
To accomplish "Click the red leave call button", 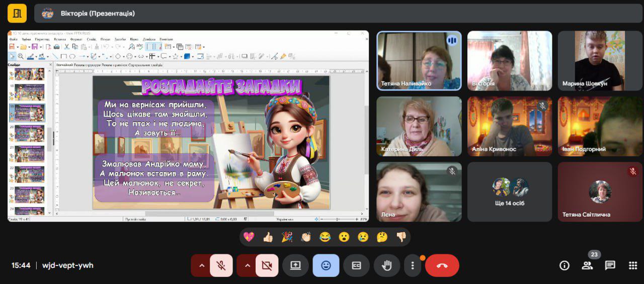I will click(442, 265).
